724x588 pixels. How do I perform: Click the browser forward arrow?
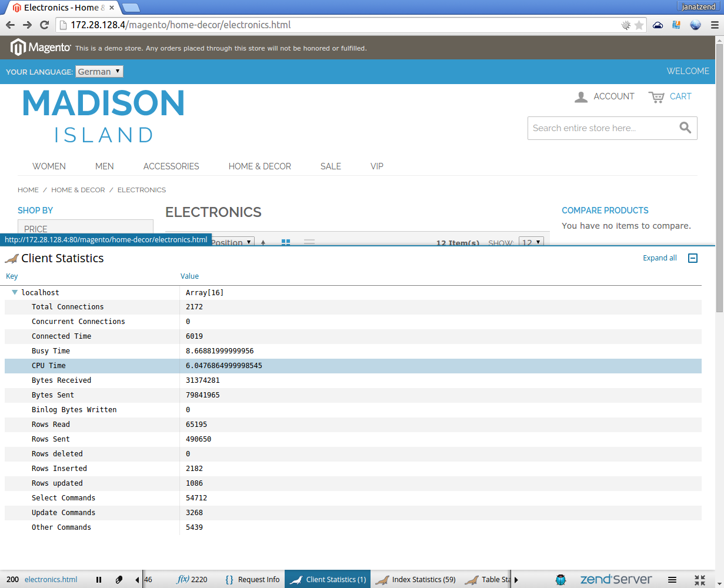click(x=27, y=25)
